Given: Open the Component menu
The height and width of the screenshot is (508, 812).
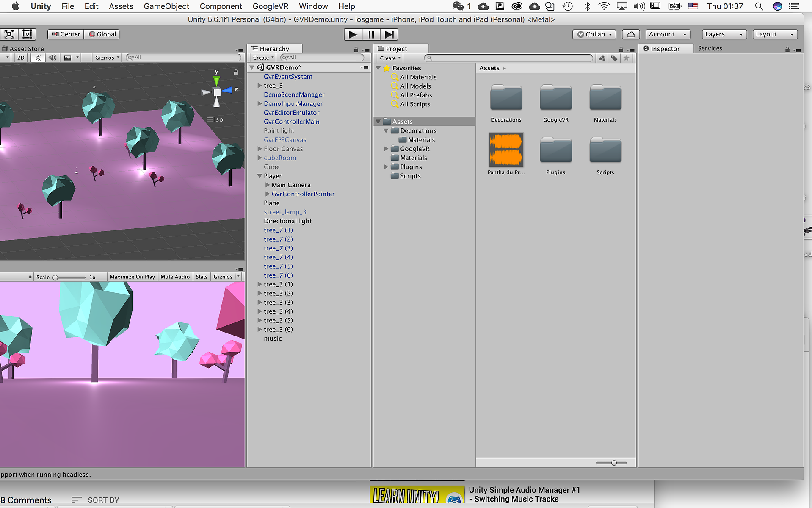Looking at the screenshot, I should [x=221, y=6].
